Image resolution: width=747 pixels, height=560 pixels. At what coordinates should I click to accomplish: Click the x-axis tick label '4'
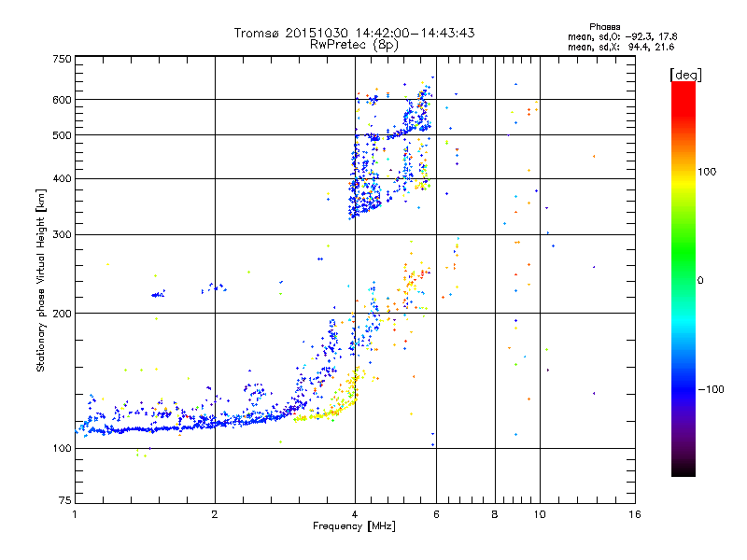click(x=355, y=514)
